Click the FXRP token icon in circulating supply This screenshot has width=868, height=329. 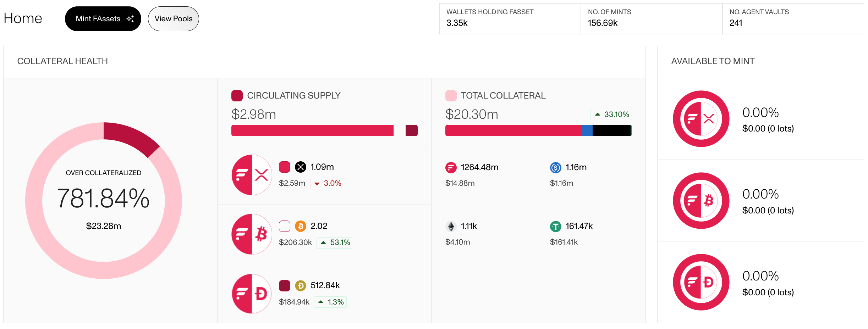[252, 175]
